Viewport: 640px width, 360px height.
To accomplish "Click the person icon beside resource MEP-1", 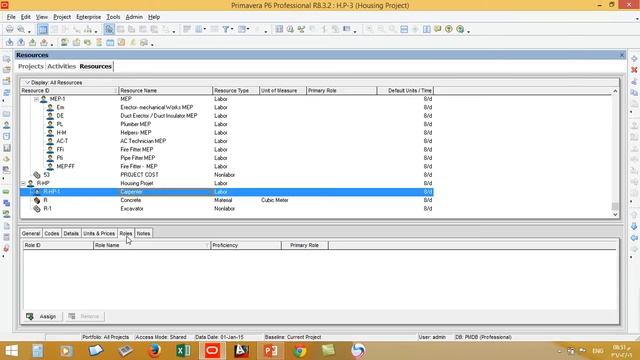I will coord(44,99).
